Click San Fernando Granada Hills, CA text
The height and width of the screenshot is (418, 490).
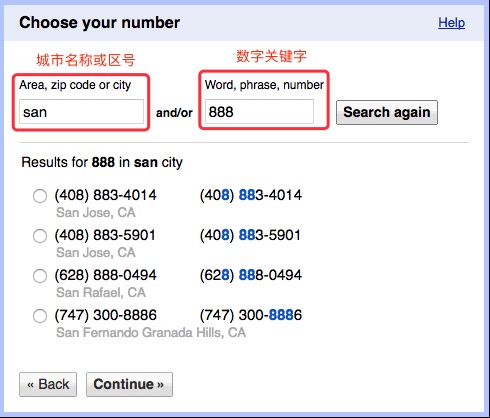[x=151, y=332]
